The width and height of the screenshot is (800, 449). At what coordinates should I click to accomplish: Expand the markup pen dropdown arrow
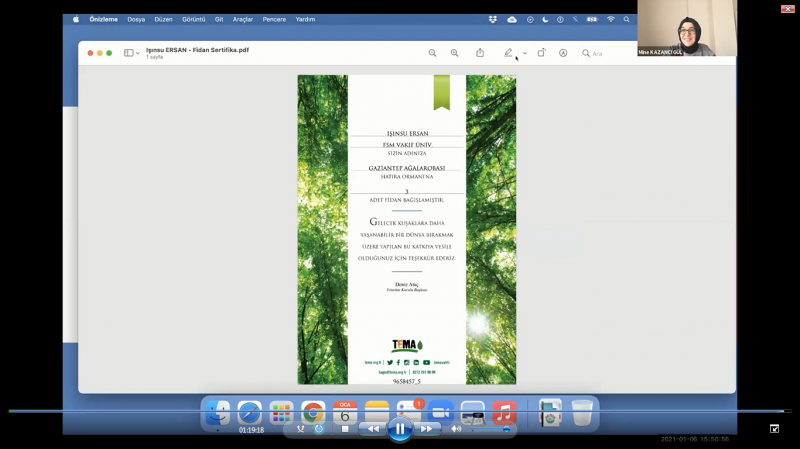click(x=524, y=53)
